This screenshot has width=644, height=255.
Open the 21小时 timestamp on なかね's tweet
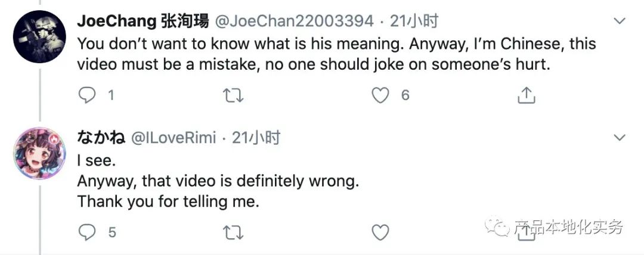(256, 138)
